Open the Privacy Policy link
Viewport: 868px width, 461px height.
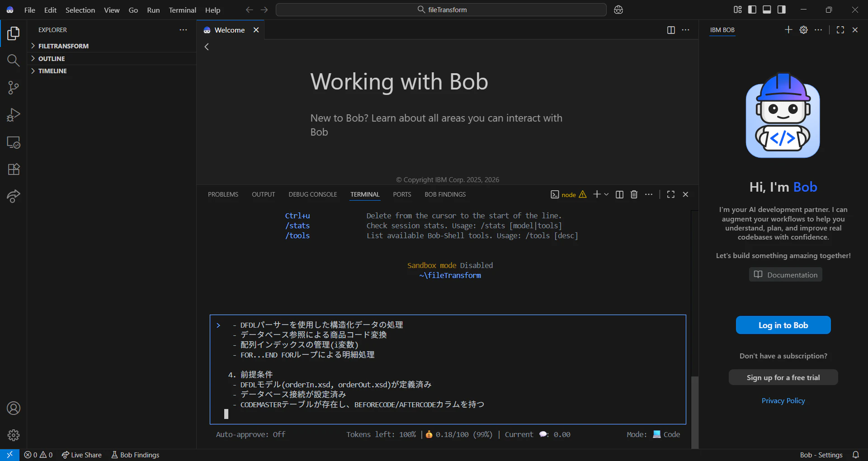tap(783, 400)
